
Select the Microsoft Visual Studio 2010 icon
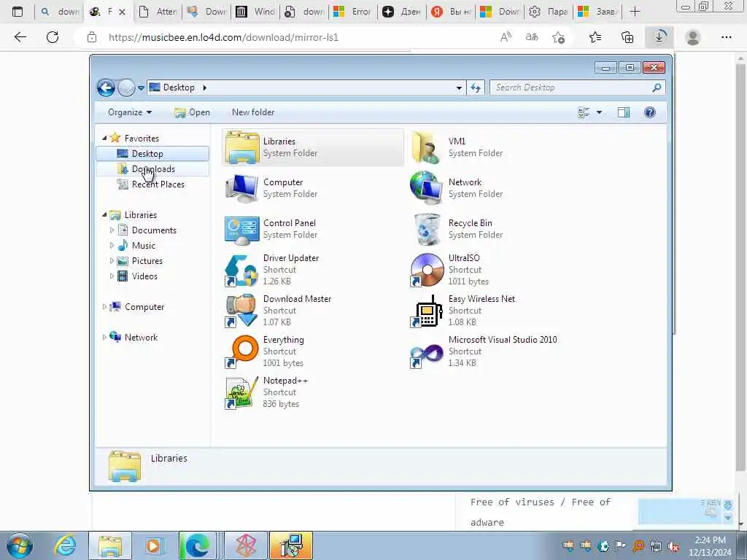(x=426, y=355)
